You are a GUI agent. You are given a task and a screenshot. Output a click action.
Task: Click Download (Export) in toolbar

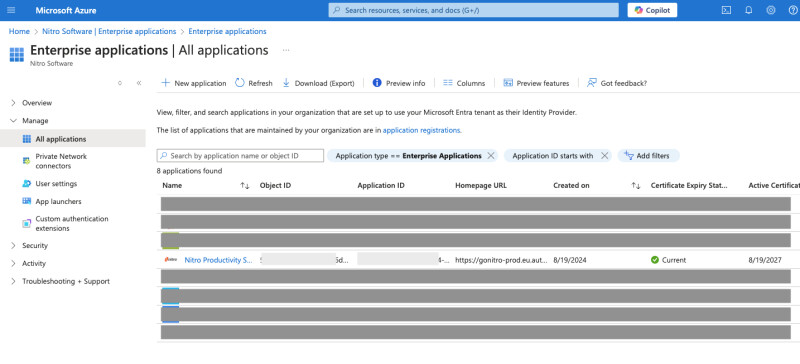(x=318, y=83)
